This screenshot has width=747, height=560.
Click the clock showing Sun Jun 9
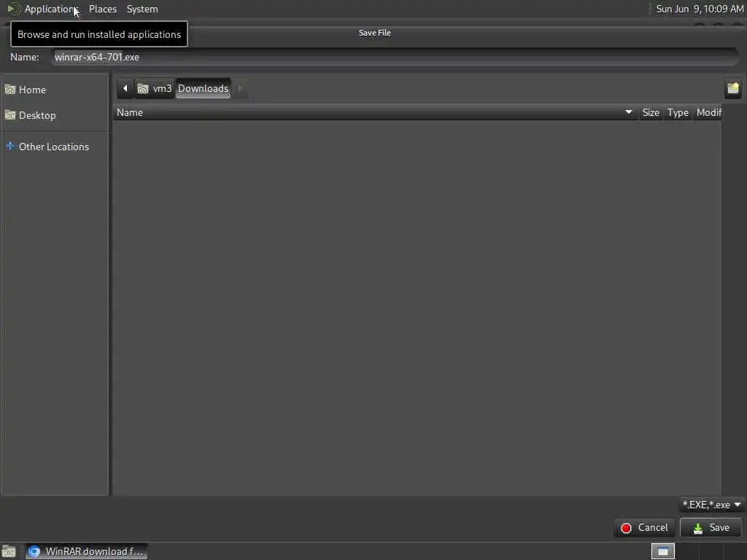tap(700, 9)
